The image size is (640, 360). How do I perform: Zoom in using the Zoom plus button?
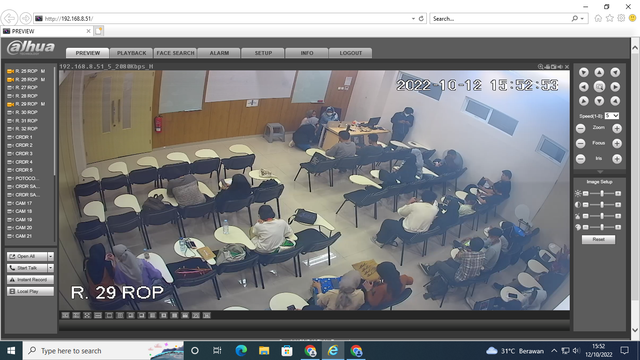[x=617, y=129]
